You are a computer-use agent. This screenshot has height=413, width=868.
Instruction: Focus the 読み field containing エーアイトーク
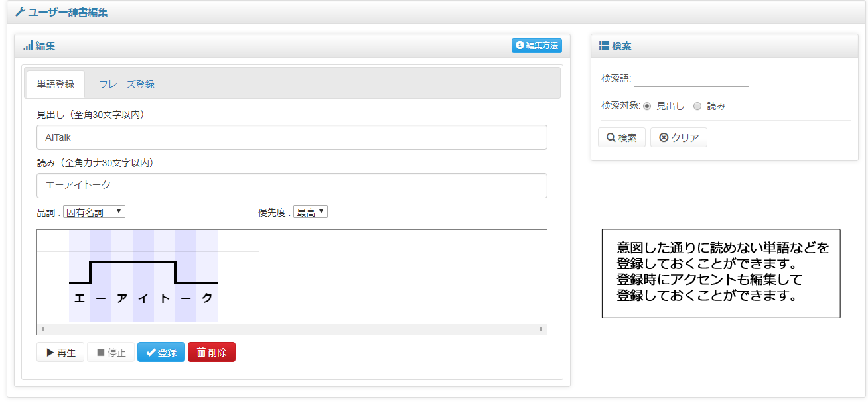pos(292,186)
